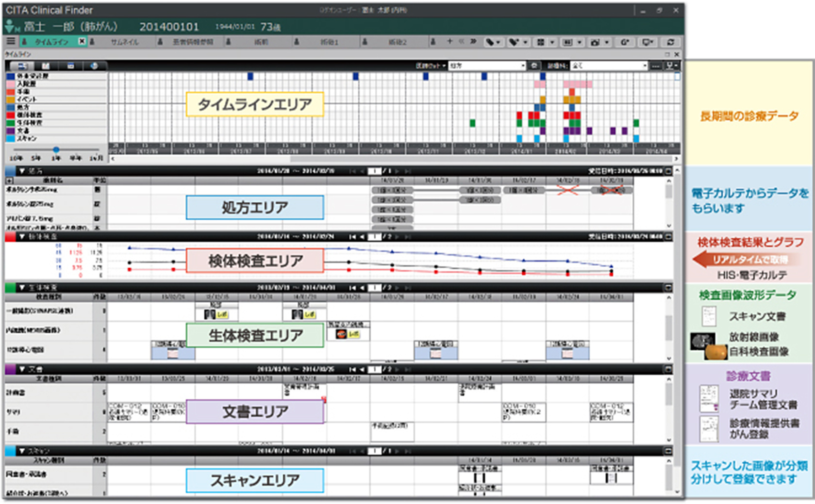Image resolution: width=815 pixels, height=504 pixels.
Task: Open the monitor display dropdown in the toolbar
Action: point(649,42)
